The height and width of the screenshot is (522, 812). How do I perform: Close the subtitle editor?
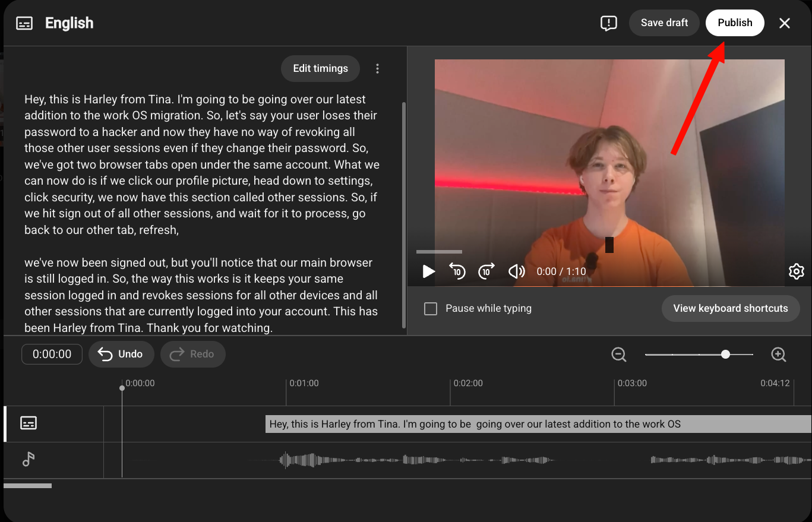pos(785,23)
